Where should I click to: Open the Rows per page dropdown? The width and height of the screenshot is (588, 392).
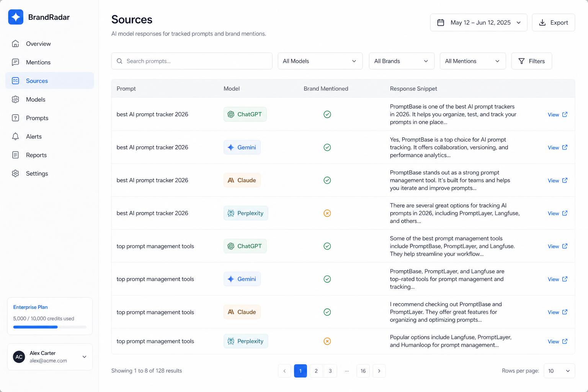559,371
